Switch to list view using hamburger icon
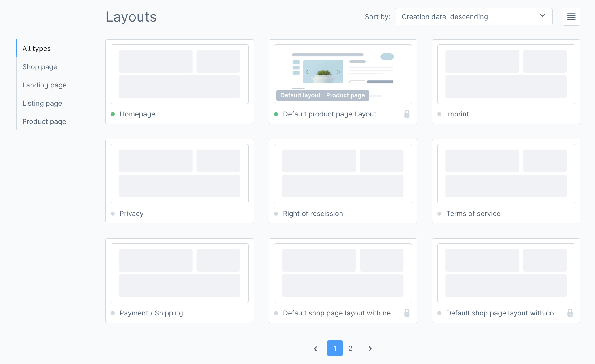 tap(571, 17)
